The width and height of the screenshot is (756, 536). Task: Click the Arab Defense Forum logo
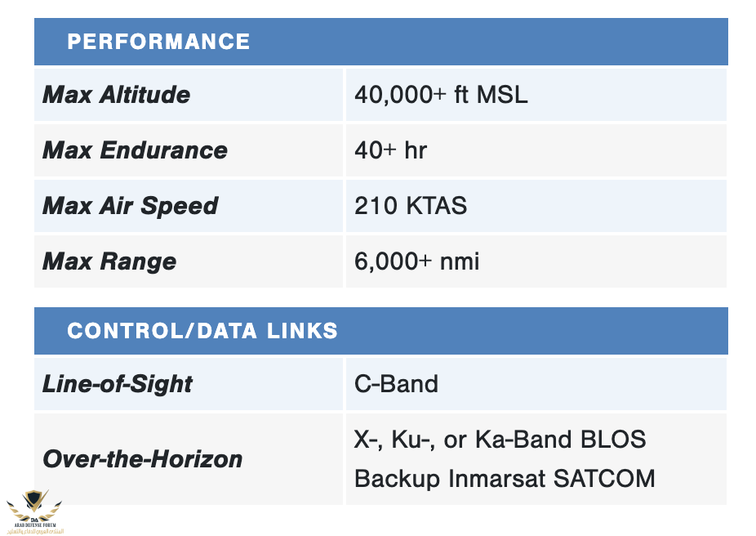coord(34,511)
